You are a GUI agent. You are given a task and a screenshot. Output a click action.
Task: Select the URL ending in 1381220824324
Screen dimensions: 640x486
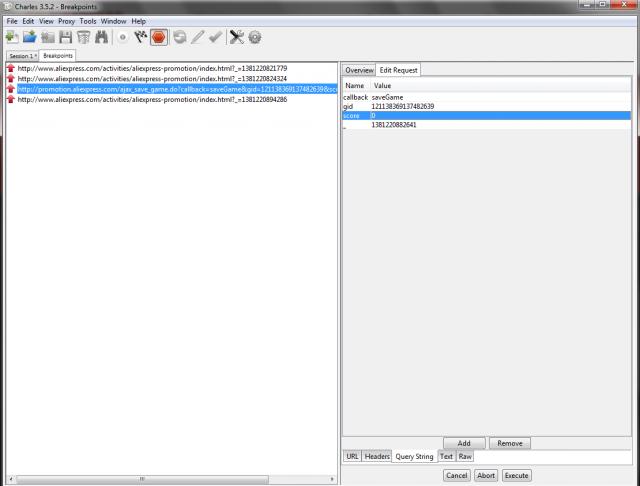pyautogui.click(x=152, y=78)
